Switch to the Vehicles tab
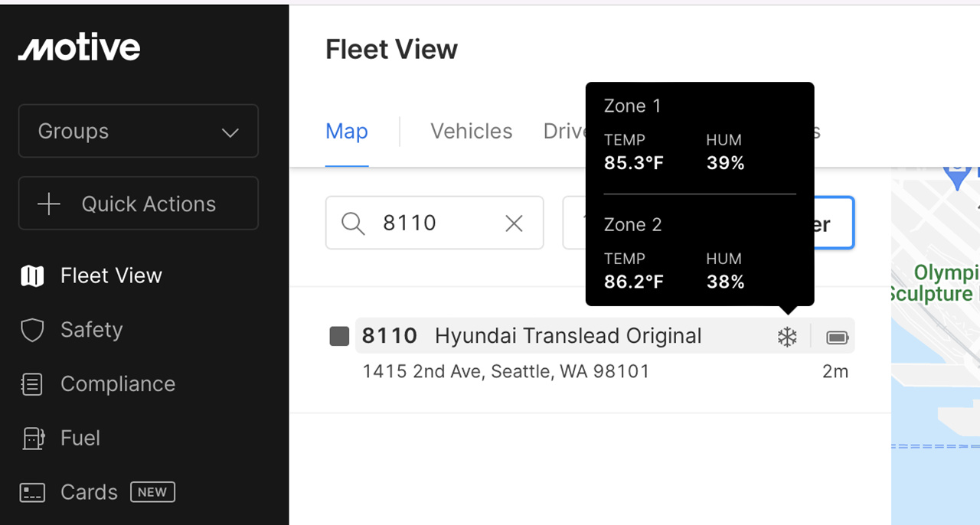The width and height of the screenshot is (980, 525). point(471,132)
